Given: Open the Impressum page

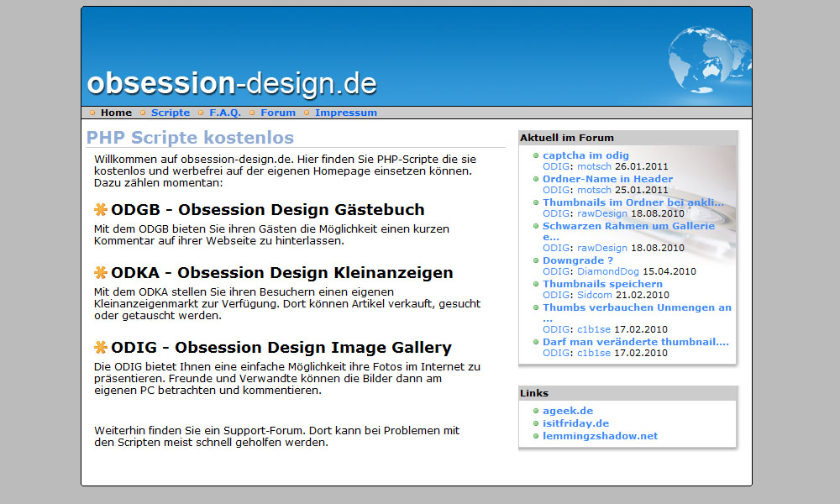Looking at the screenshot, I should point(346,113).
